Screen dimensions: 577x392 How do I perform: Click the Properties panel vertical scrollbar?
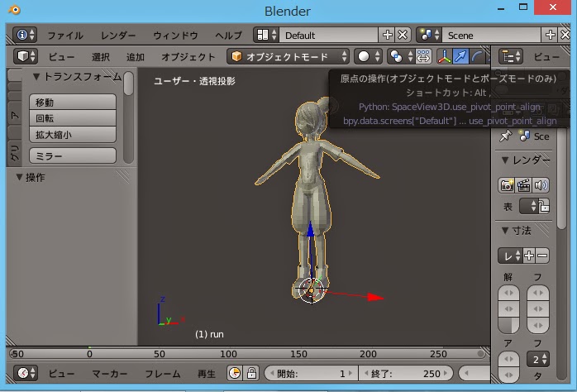[561, 179]
